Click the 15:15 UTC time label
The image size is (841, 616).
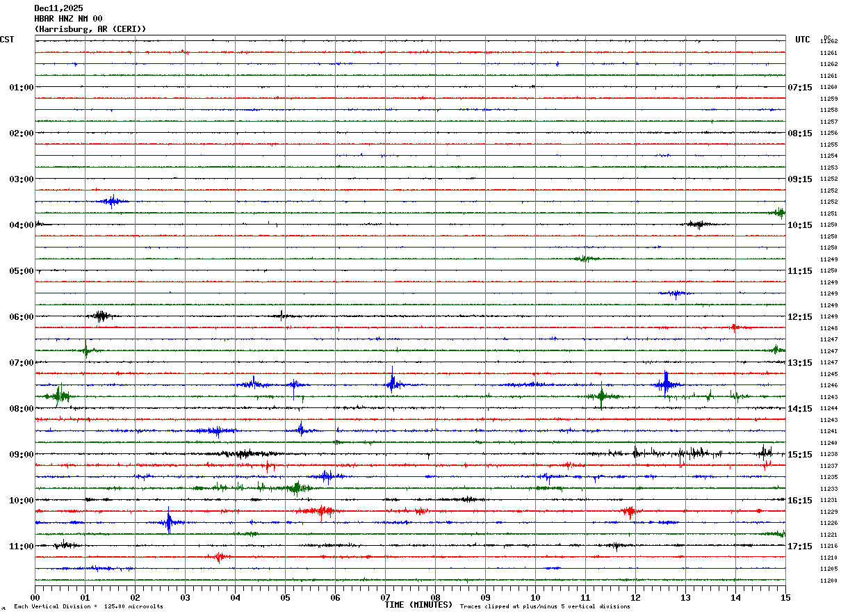click(x=800, y=455)
